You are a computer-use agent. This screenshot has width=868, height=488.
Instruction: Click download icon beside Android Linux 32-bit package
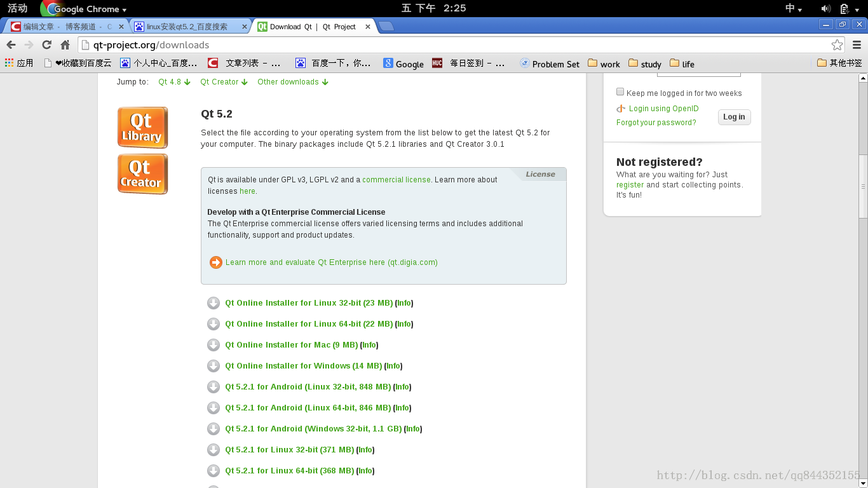click(214, 387)
